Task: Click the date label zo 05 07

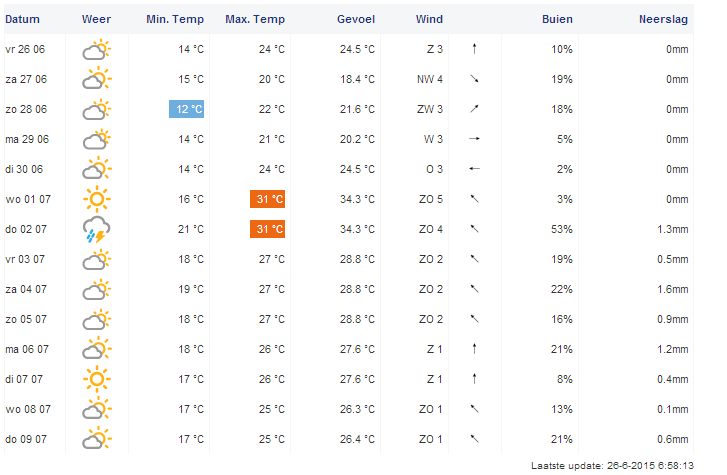Action: [26, 319]
